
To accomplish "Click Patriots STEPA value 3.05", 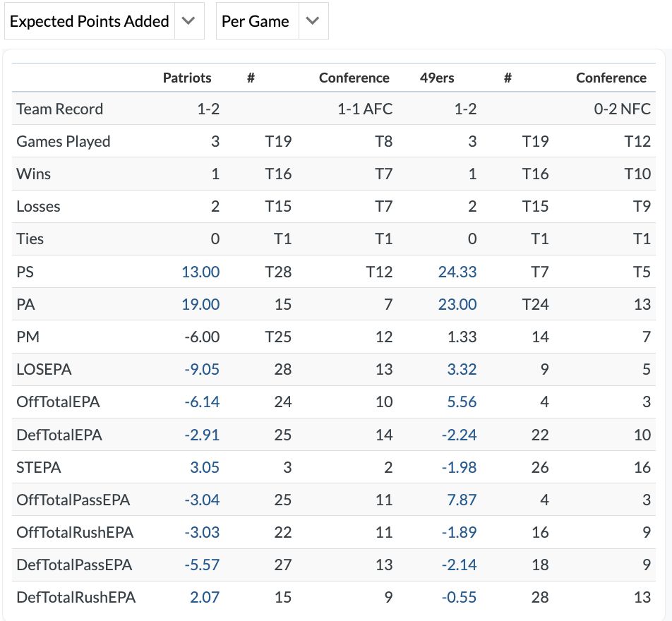I will pyautogui.click(x=205, y=466).
